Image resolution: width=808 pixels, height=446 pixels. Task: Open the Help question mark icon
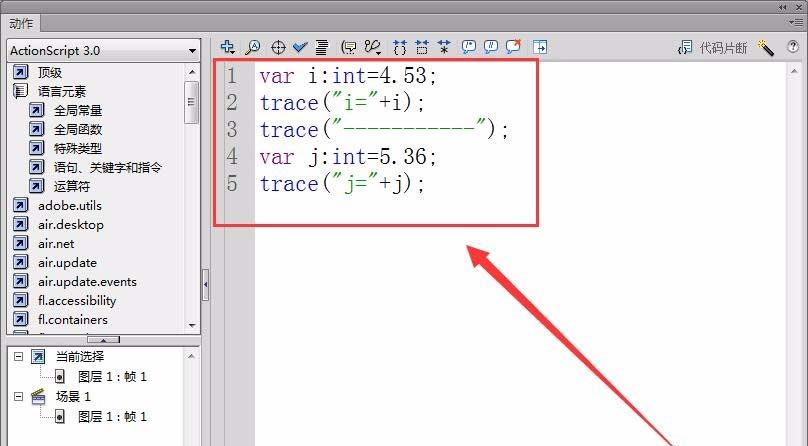pyautogui.click(x=793, y=47)
